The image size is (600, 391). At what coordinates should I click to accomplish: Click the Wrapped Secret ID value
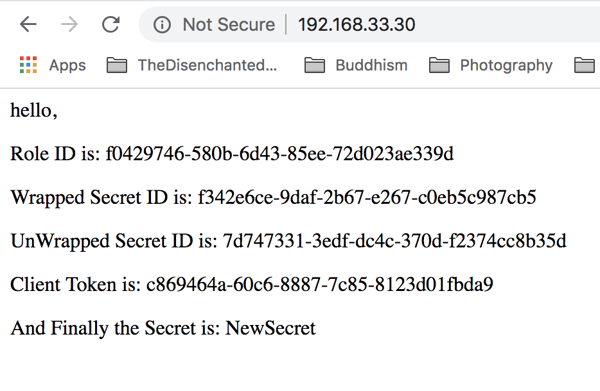(367, 197)
